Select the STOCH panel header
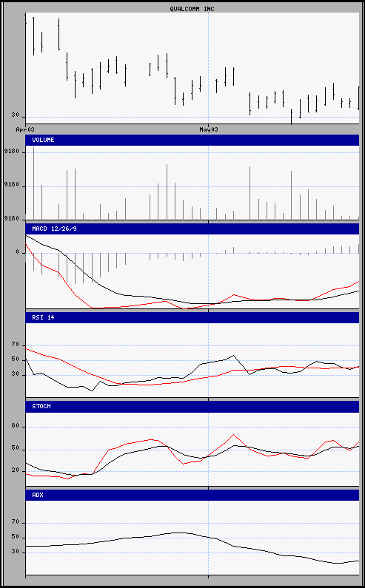This screenshot has width=365, height=588. [x=192, y=407]
